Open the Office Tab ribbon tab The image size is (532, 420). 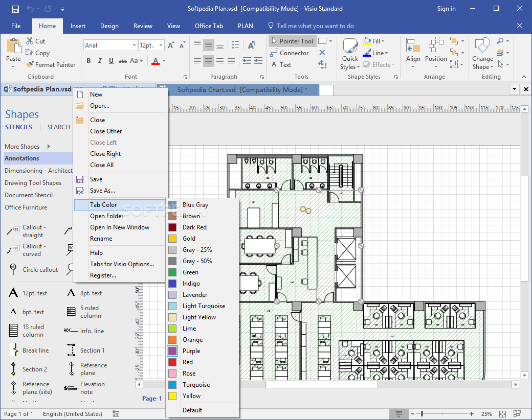click(x=209, y=26)
